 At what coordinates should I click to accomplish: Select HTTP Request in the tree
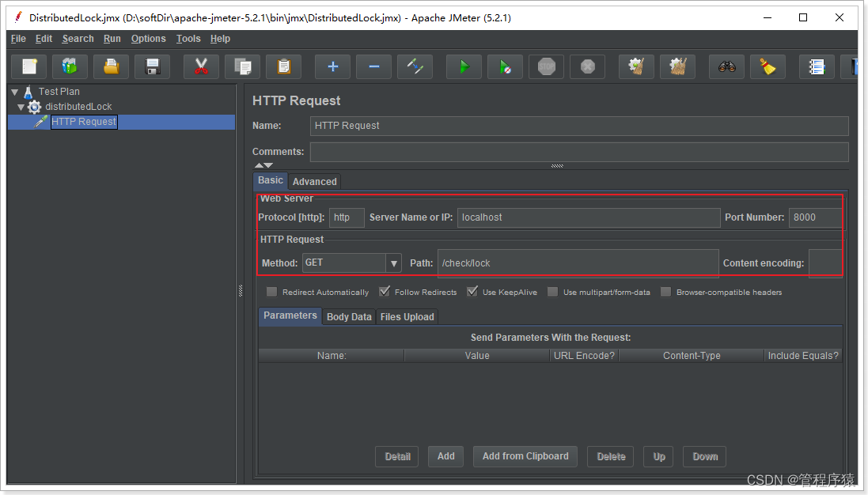pos(84,122)
